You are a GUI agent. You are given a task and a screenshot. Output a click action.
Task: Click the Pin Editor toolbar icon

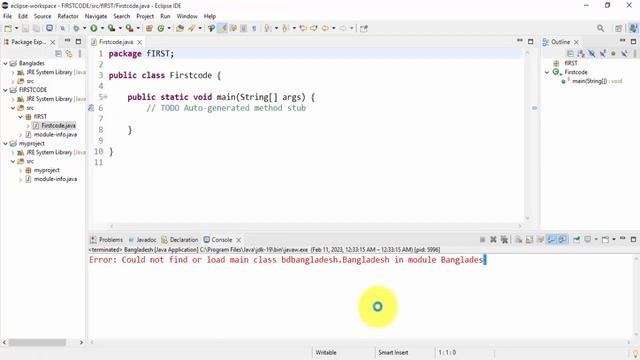click(x=364, y=28)
